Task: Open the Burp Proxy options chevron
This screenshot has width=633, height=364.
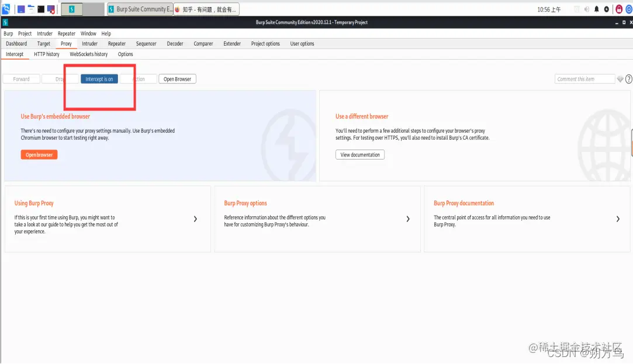Action: [x=408, y=219]
